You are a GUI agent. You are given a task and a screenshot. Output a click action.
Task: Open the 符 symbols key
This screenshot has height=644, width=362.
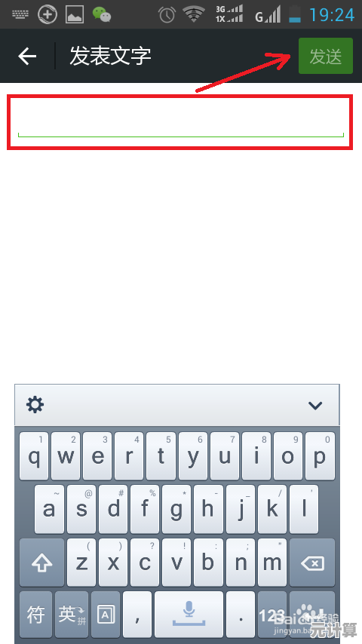[x=35, y=615]
